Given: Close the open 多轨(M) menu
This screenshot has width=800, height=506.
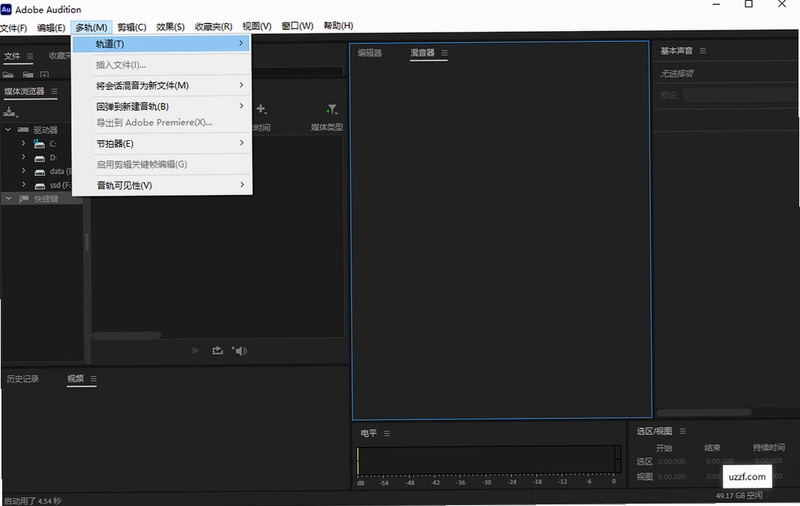Looking at the screenshot, I should (91, 27).
